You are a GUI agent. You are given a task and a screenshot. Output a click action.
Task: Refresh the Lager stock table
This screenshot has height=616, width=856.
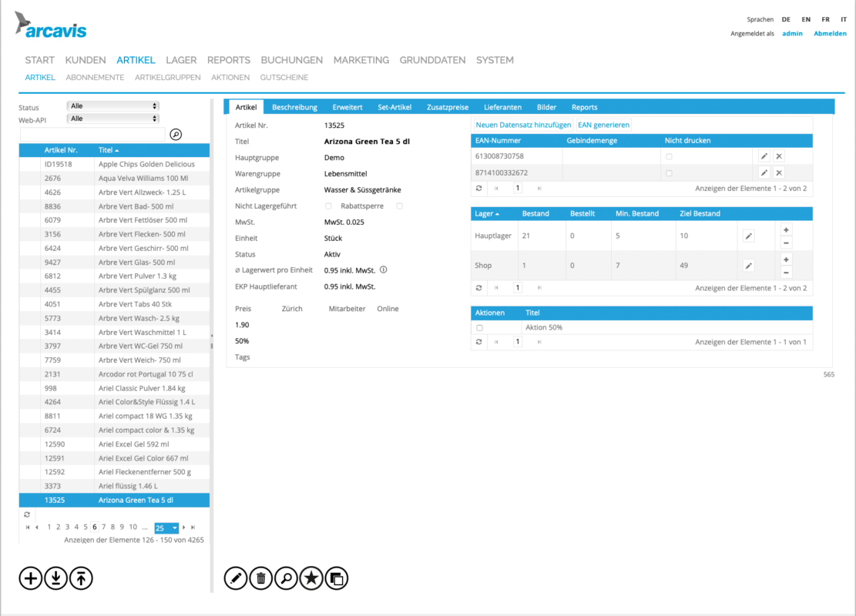(x=478, y=287)
